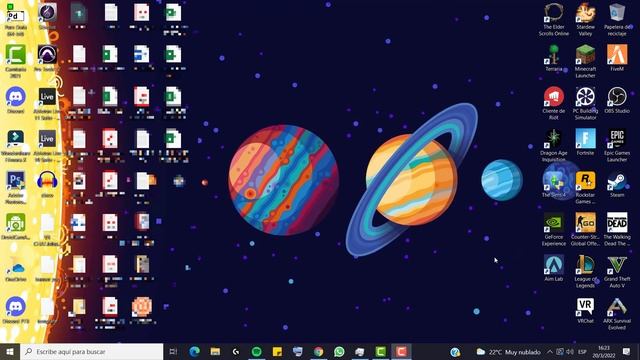The image size is (640, 360).
Task: Launch OBS Studio desktop shortcut
Action: click(x=617, y=100)
